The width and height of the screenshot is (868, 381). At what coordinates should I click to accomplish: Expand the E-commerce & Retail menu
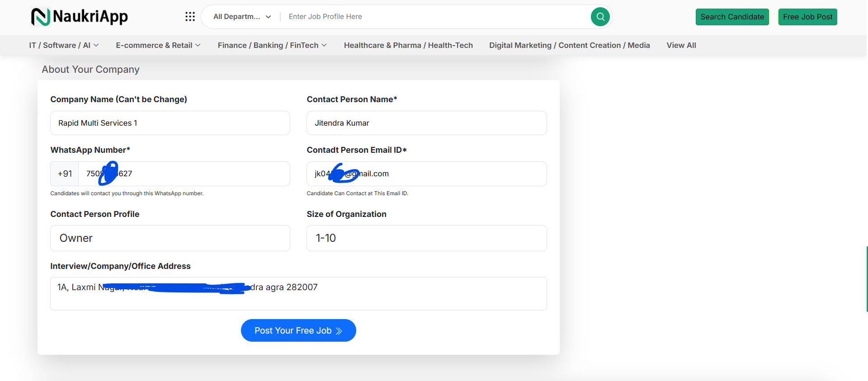pos(158,45)
